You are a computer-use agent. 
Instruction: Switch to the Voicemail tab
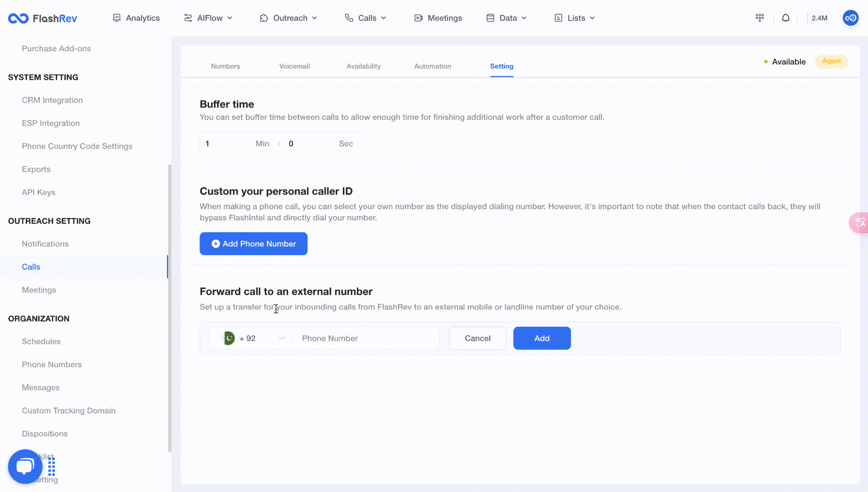coord(294,66)
